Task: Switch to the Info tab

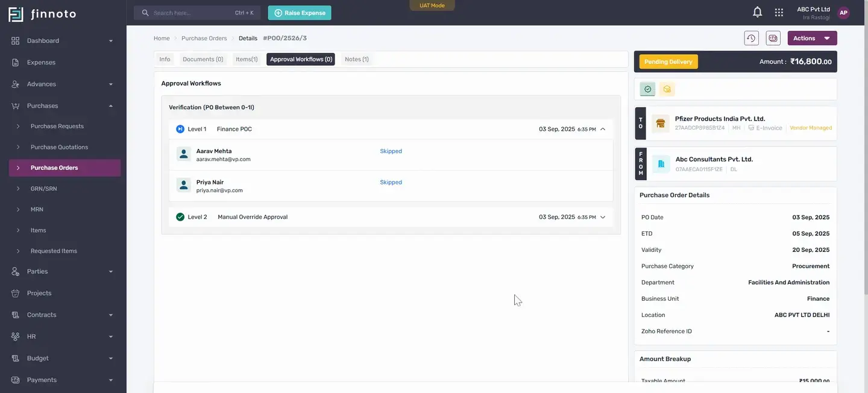Action: pos(165,59)
